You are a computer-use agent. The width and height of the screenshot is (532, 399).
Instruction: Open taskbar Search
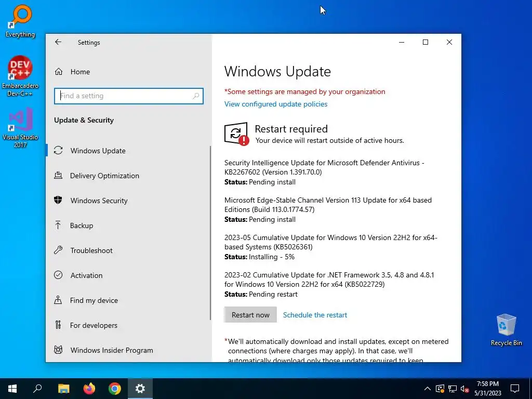pos(37,389)
